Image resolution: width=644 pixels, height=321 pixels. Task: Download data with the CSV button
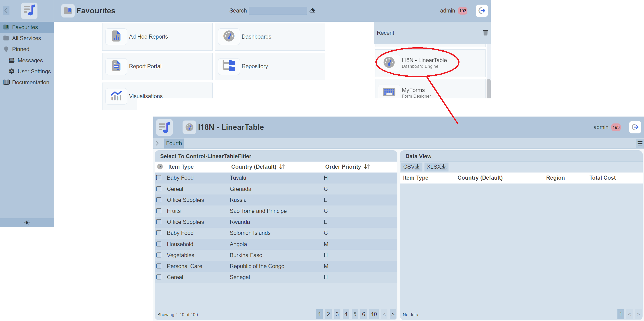coord(411,167)
